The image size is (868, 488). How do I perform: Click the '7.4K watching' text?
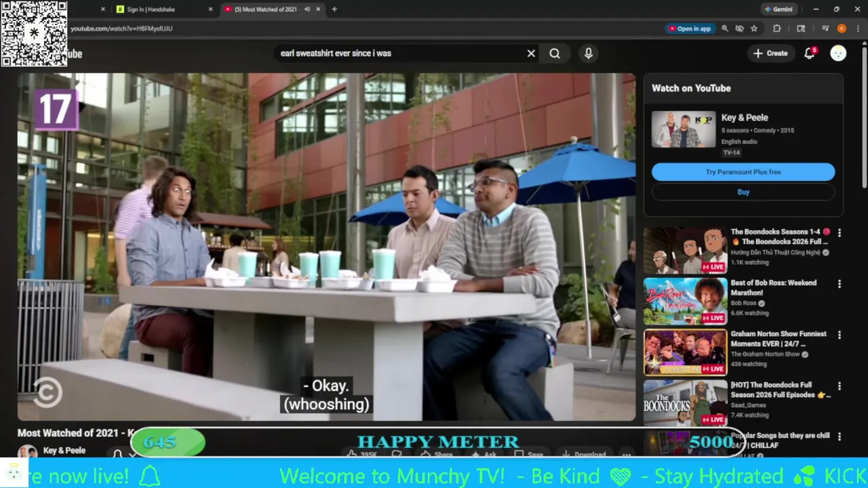750,415
